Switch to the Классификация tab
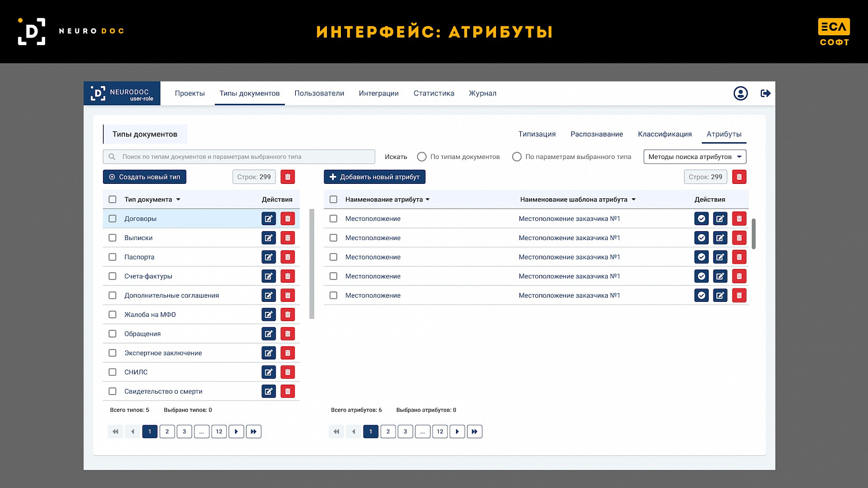This screenshot has height=488, width=868. point(665,134)
